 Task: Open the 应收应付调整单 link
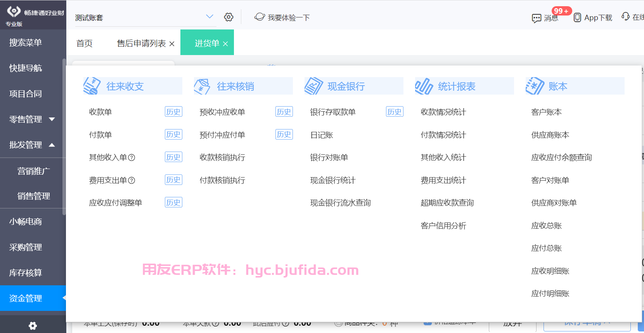[116, 203]
